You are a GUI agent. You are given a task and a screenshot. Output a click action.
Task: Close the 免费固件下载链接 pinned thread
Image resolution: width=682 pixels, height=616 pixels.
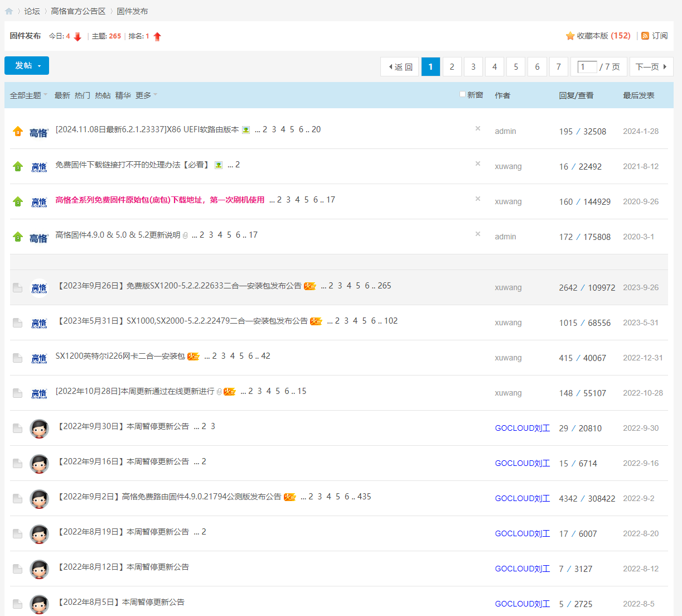478,163
